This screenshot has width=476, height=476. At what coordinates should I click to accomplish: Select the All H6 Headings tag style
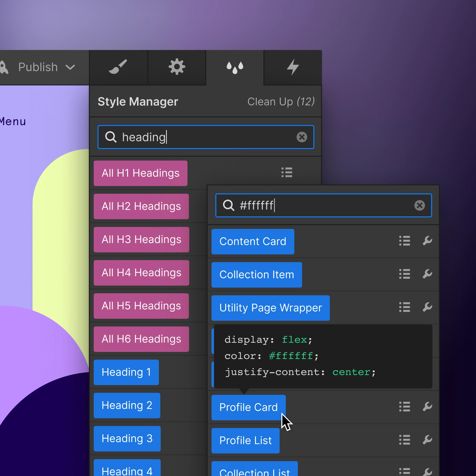[x=141, y=339]
